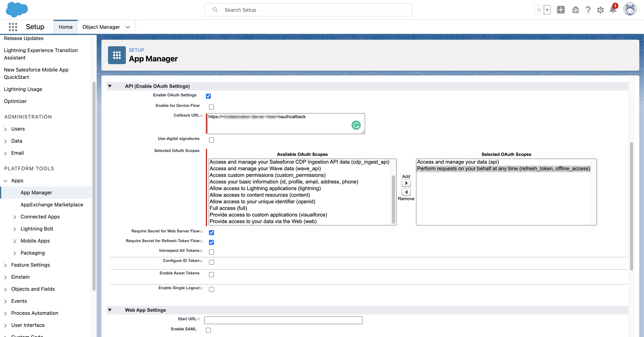The height and width of the screenshot is (337, 644).
Task: Click the Callback URL text area
Action: [286, 124]
